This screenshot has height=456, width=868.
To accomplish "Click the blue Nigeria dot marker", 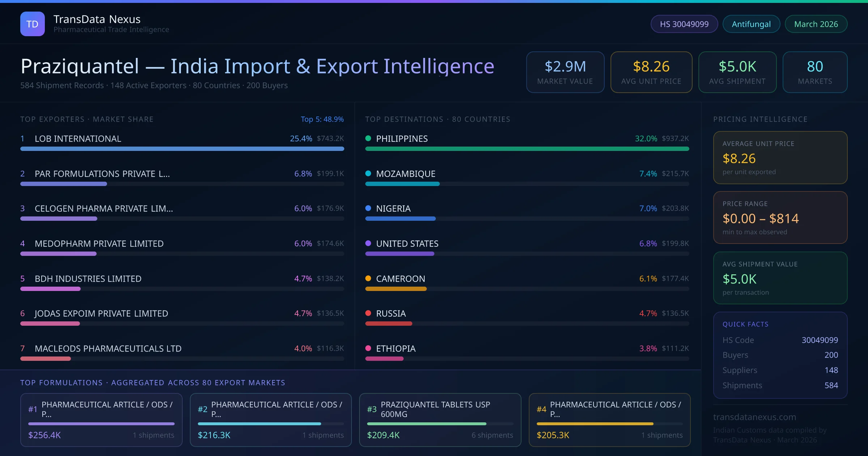I will (x=368, y=208).
